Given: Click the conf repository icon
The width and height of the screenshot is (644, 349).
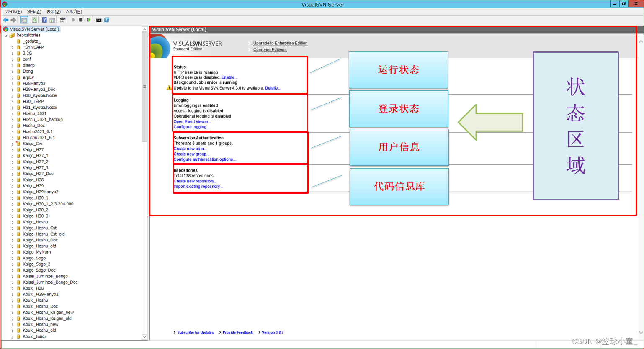Looking at the screenshot, I should [x=18, y=59].
